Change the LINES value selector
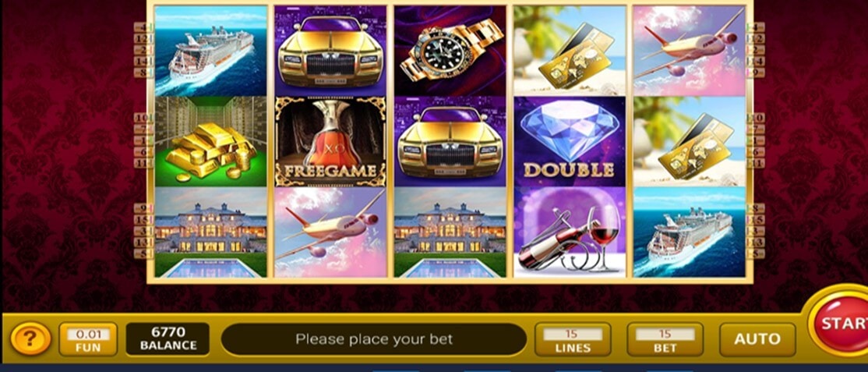This screenshot has width=868, height=372. pos(573,339)
